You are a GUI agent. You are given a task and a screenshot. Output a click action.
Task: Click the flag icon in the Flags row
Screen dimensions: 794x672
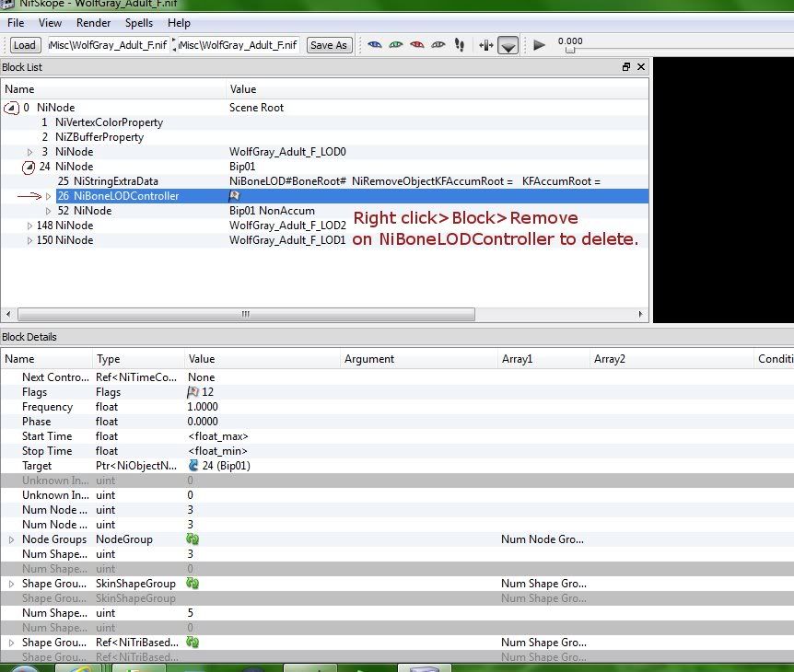pyautogui.click(x=193, y=392)
